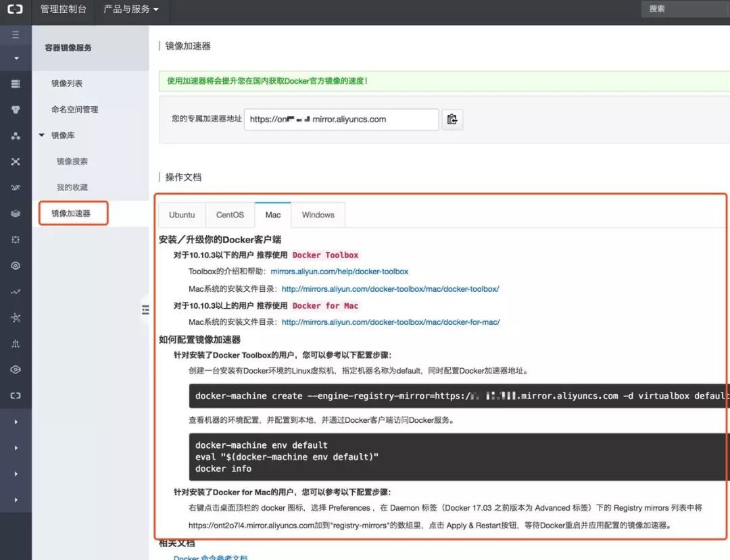Click the Aliyun logo in the top bar
This screenshot has width=730, height=560.
click(x=16, y=9)
